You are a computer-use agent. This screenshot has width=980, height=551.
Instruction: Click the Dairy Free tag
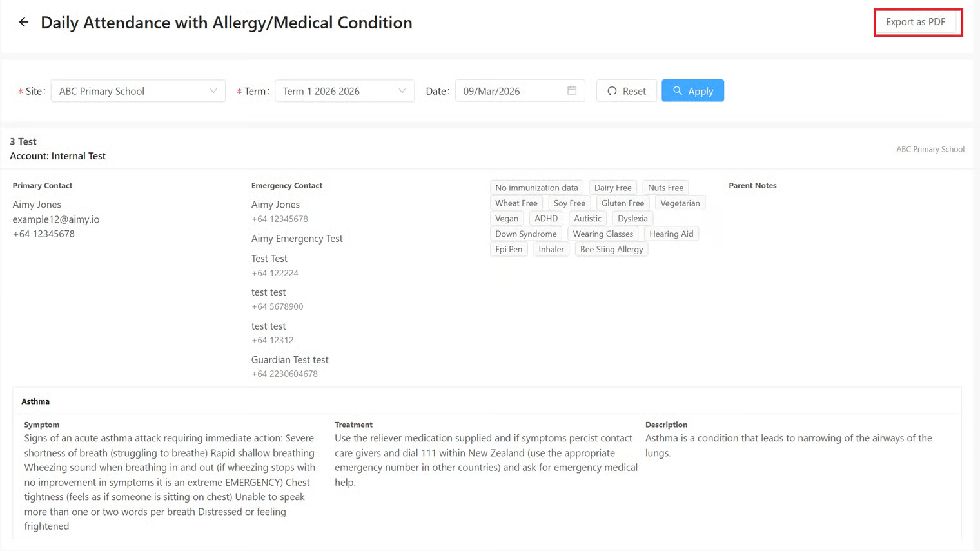click(x=612, y=188)
